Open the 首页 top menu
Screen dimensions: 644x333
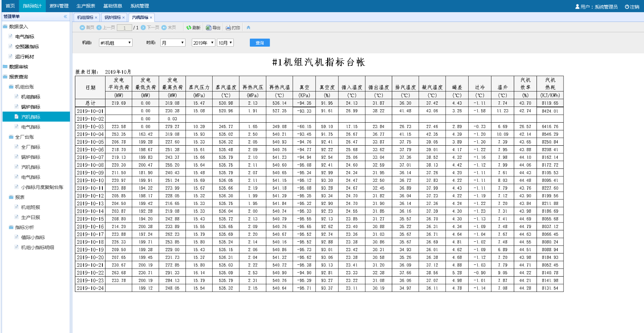(x=10, y=6)
